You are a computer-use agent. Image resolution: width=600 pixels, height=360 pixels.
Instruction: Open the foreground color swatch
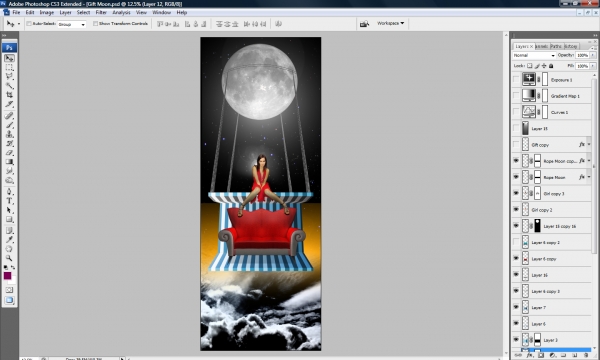(x=7, y=276)
